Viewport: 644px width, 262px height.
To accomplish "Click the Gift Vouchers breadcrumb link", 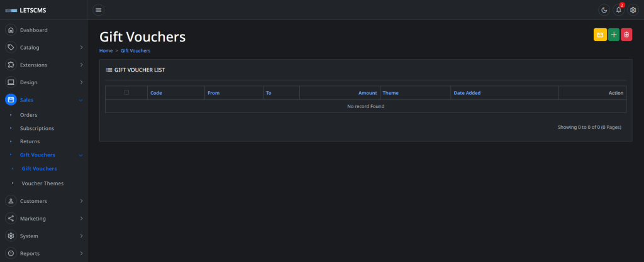I will point(136,51).
